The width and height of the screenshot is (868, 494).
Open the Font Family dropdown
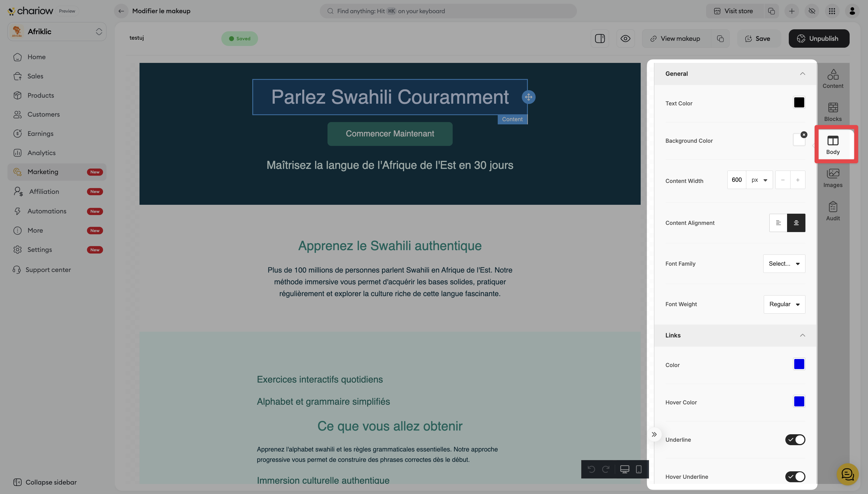click(x=784, y=264)
